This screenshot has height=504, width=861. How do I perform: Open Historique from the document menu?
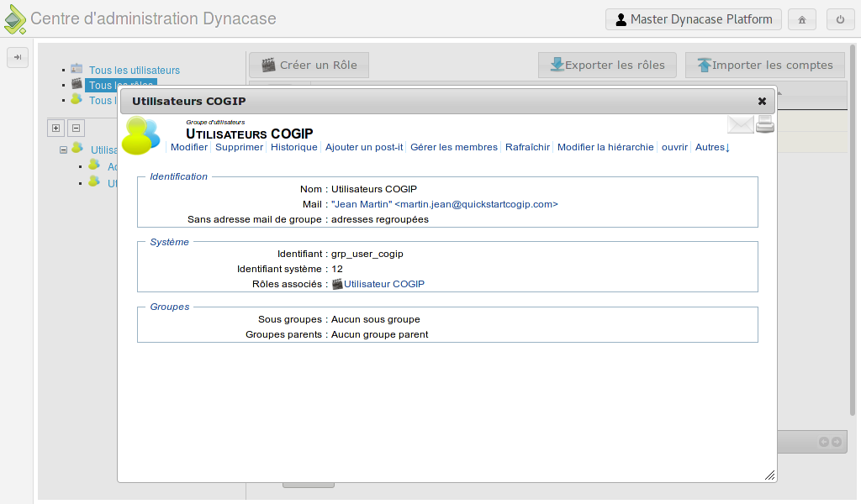point(293,147)
